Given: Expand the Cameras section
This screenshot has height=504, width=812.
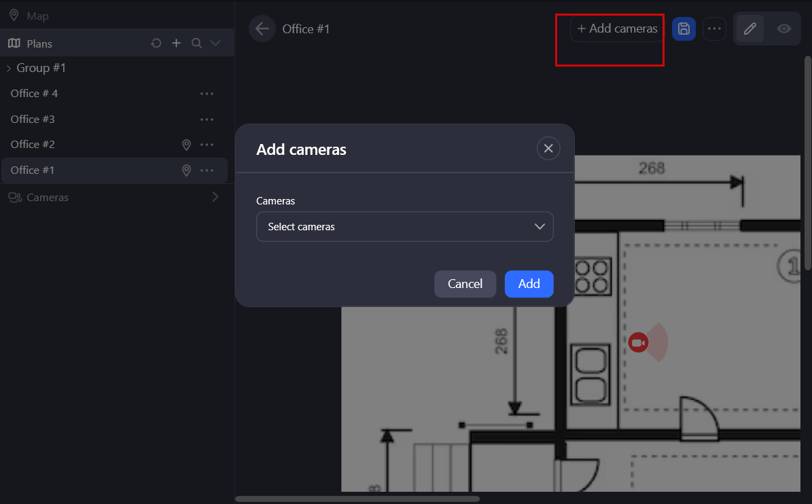Looking at the screenshot, I should [215, 197].
